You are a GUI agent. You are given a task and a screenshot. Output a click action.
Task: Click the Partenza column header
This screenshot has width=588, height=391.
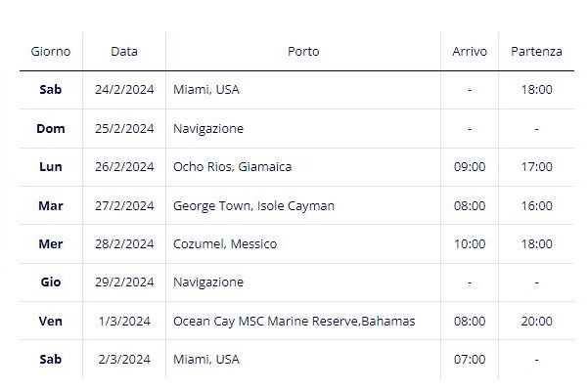coord(536,51)
